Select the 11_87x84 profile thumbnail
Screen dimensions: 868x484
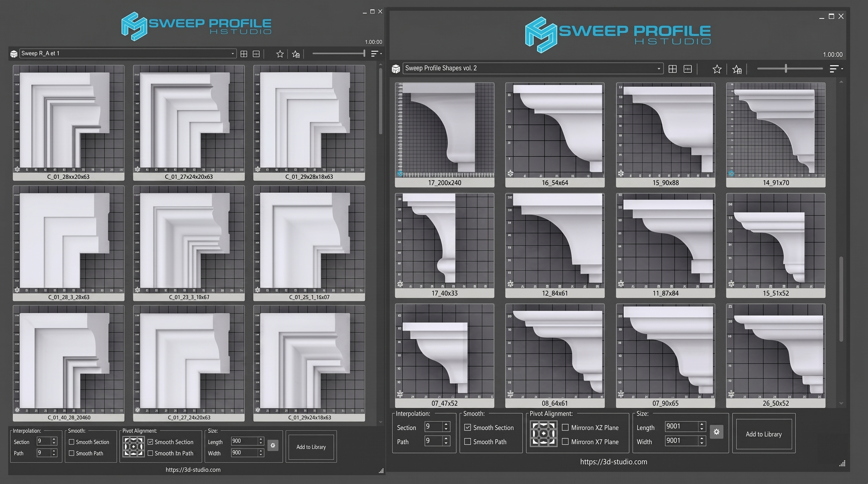click(x=665, y=245)
